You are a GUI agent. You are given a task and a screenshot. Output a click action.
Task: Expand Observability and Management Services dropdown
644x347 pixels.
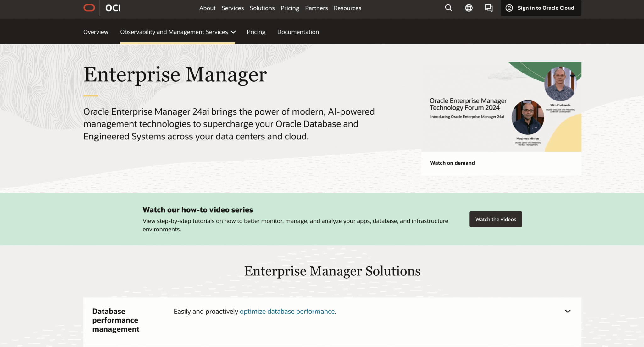click(x=177, y=32)
